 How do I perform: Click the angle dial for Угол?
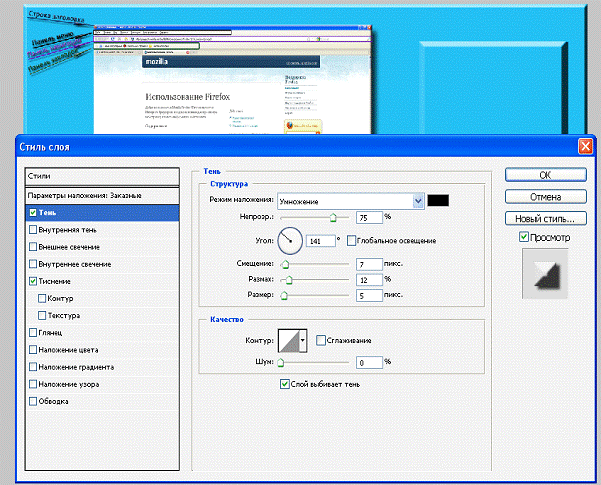(289, 240)
